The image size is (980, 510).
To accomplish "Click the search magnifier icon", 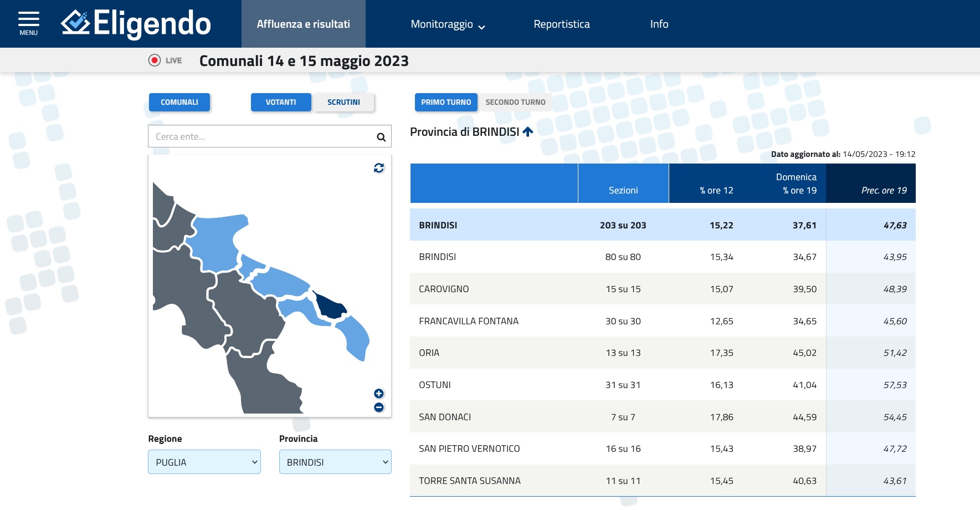I will click(381, 137).
